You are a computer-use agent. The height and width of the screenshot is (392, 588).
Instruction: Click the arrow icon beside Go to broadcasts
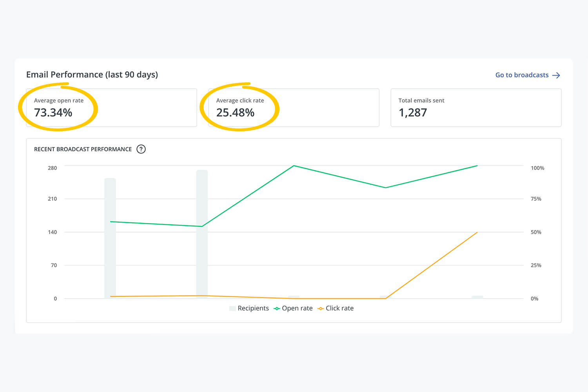click(x=556, y=75)
